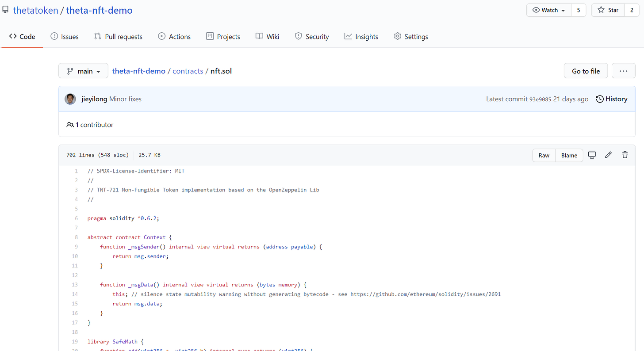Click the 'abstract contract Context {' line
644x351 pixels.
tap(129, 237)
